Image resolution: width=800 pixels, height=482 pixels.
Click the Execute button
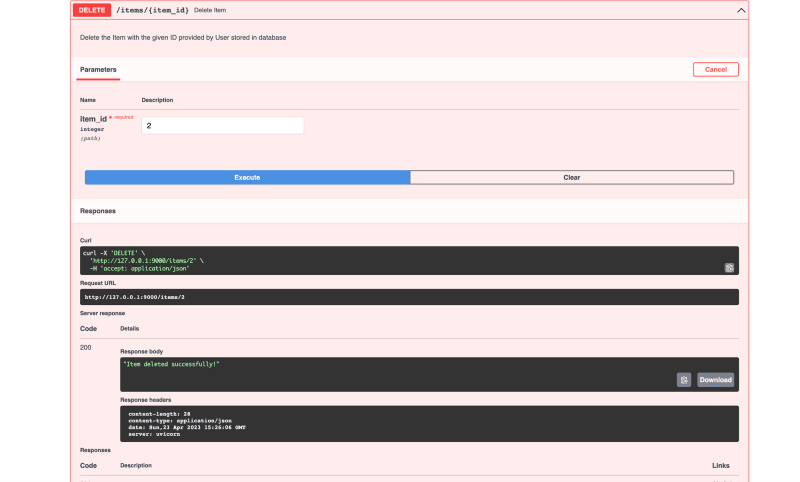click(x=247, y=177)
